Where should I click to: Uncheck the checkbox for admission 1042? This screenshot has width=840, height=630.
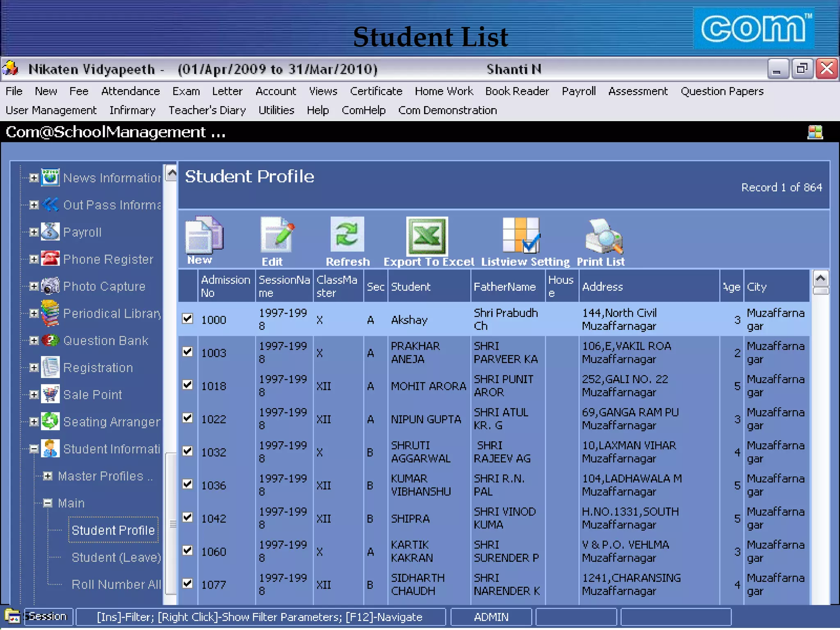187,517
